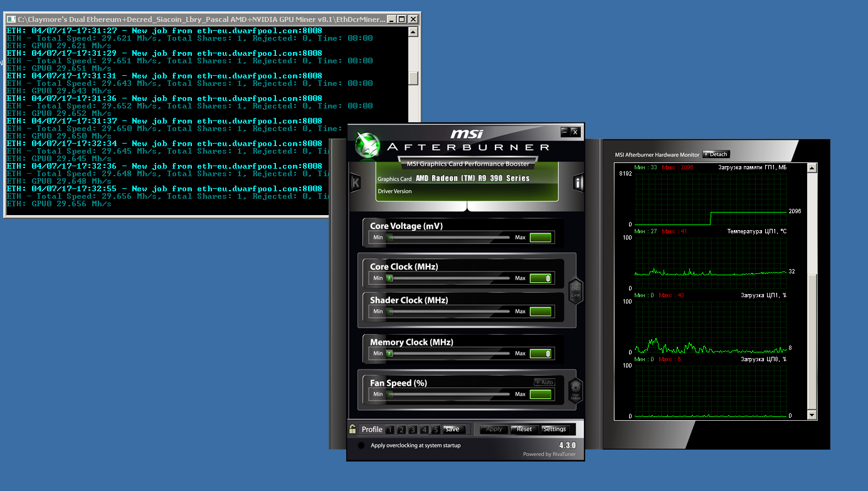868x491 pixels.
Task: Click the Core Clock value field
Action: pyautogui.click(x=541, y=278)
